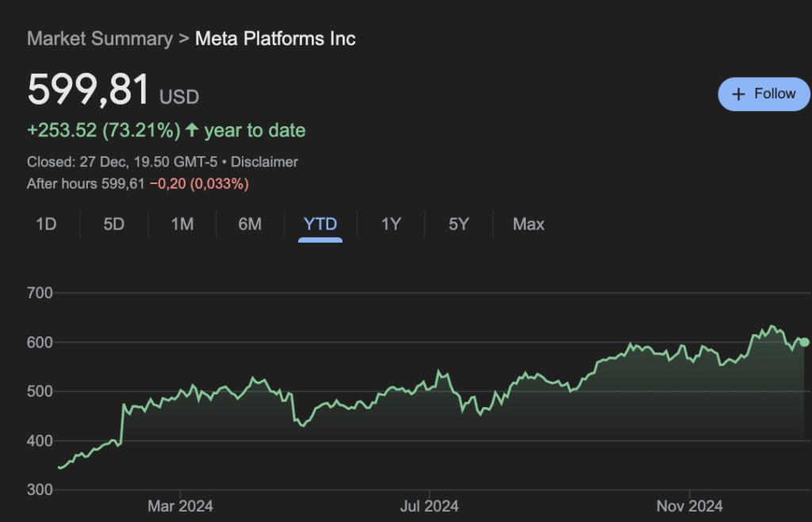Click the green upward arrow icon
This screenshot has height=522, width=812.
(191, 130)
